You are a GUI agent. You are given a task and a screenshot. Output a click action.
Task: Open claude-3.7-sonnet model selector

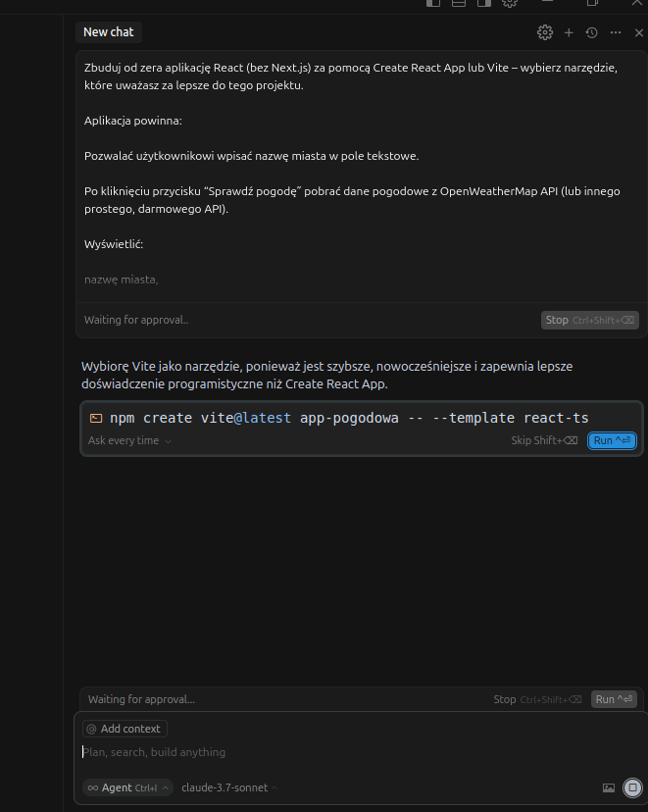point(229,787)
